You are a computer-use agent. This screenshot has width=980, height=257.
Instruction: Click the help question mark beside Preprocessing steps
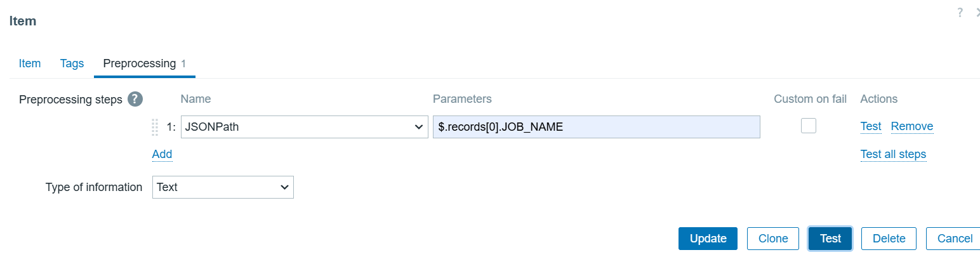pyautogui.click(x=135, y=100)
